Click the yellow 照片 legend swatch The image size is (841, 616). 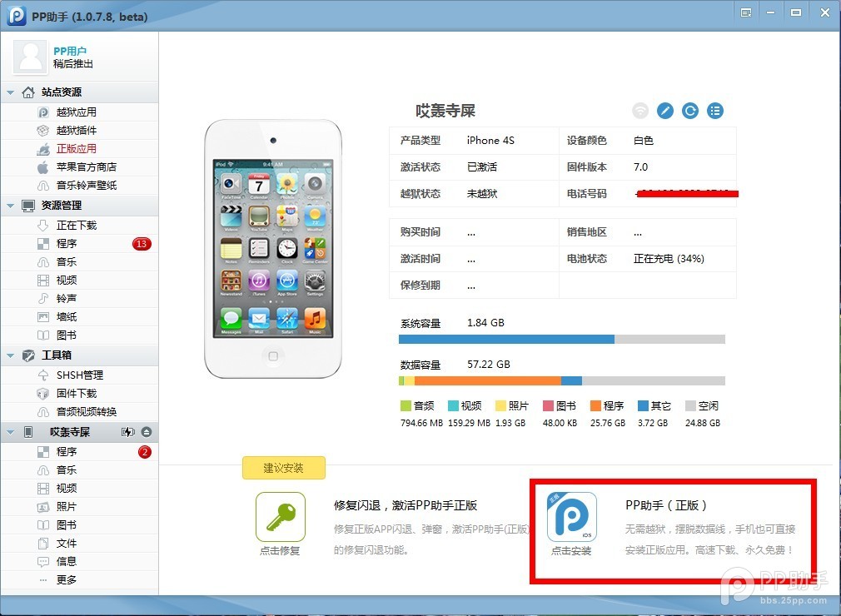point(500,406)
